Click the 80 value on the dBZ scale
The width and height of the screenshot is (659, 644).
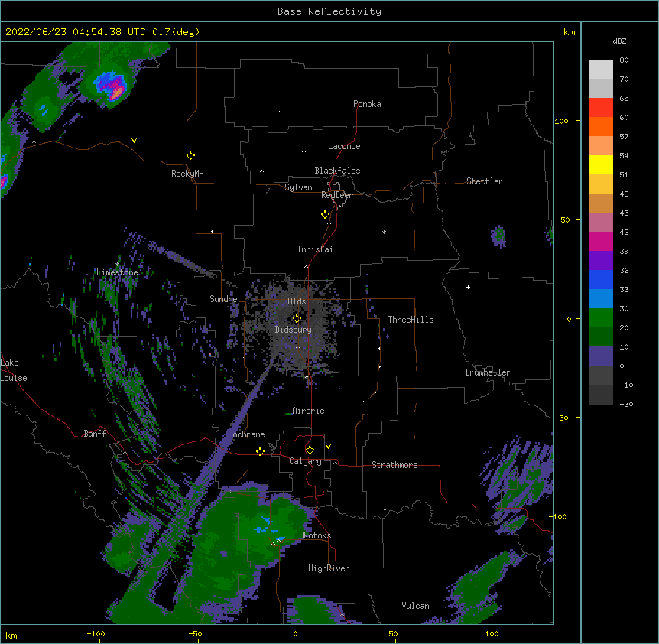[x=624, y=60]
